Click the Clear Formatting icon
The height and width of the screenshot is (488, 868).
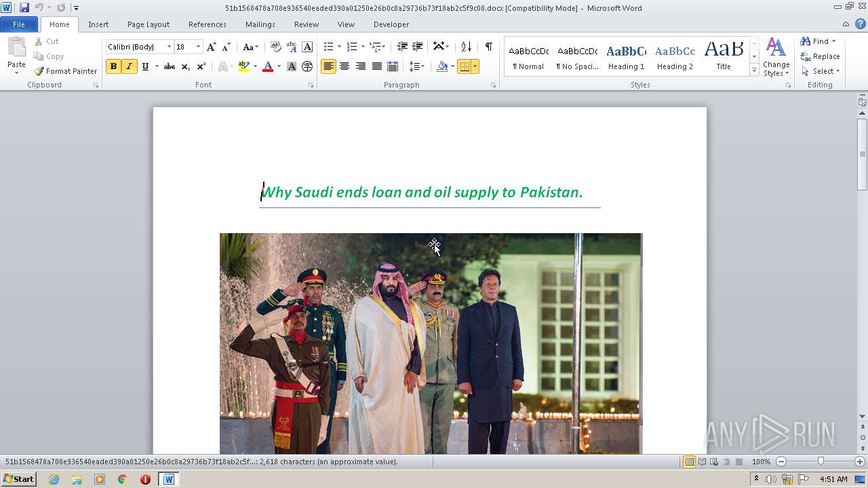click(x=276, y=47)
